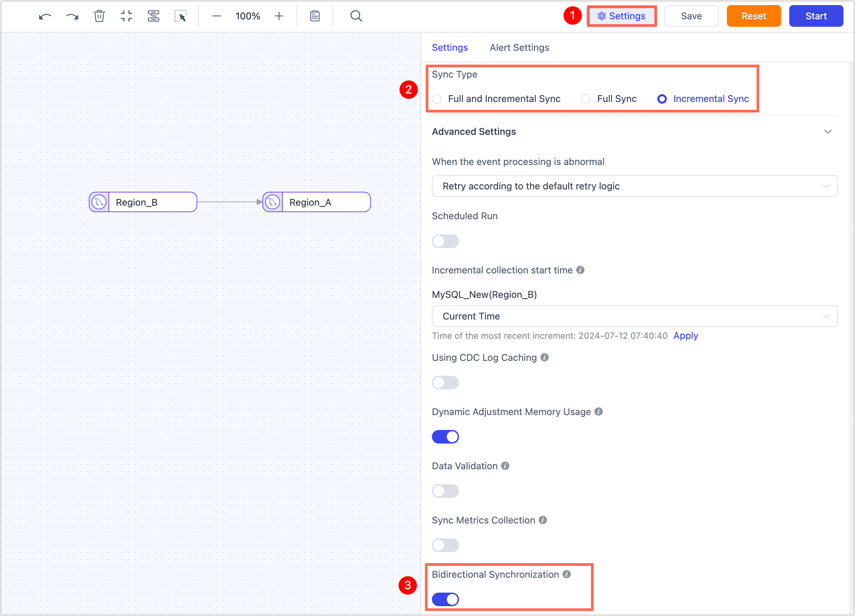
Task: Click the plus to increase zoom from 100%
Action: pos(279,16)
